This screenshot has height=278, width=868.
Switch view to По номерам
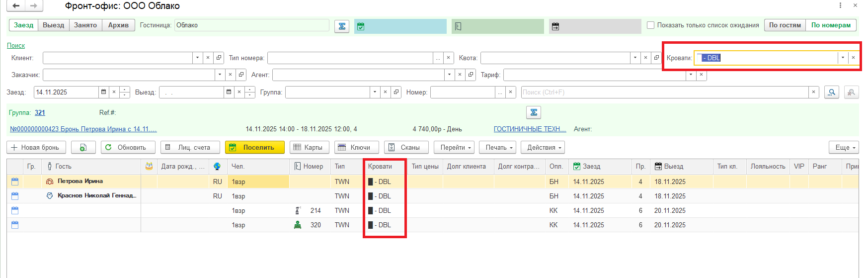831,25
